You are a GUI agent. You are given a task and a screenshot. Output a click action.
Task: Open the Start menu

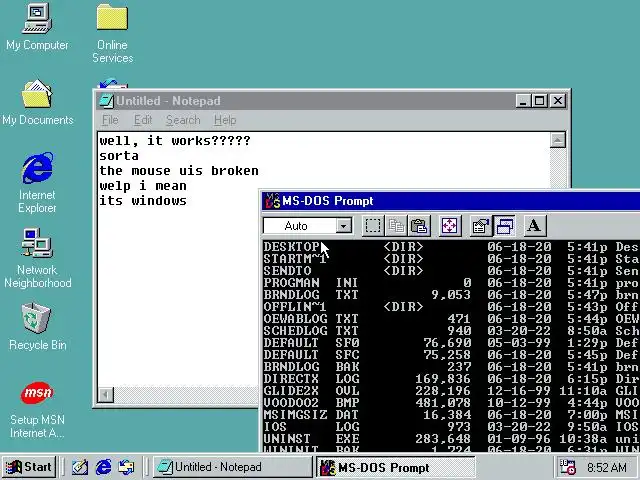[x=29, y=467]
